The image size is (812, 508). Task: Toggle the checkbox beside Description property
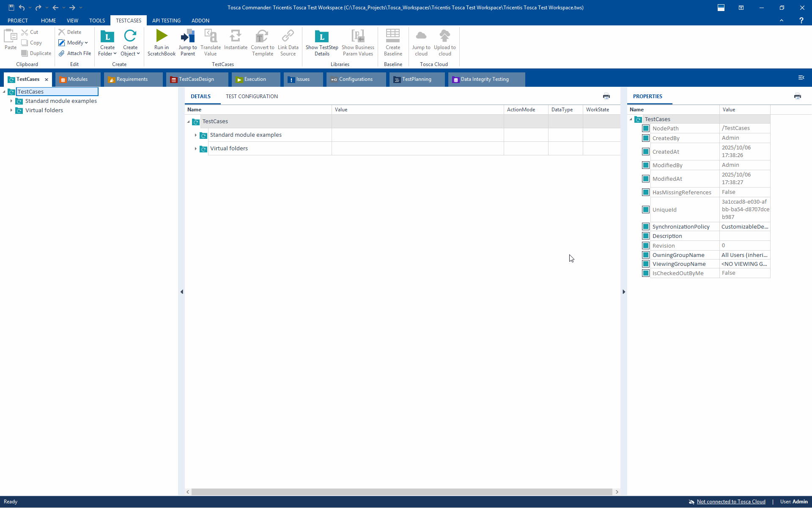(645, 236)
